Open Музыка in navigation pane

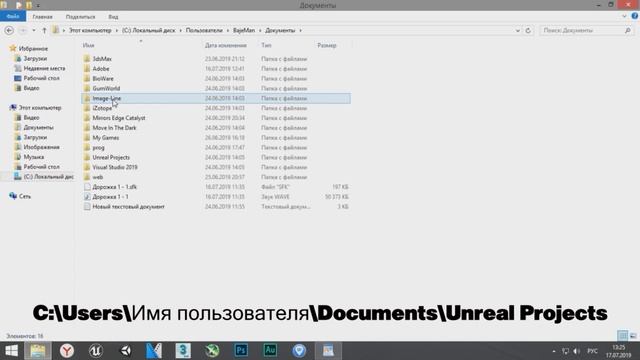pos(33,157)
